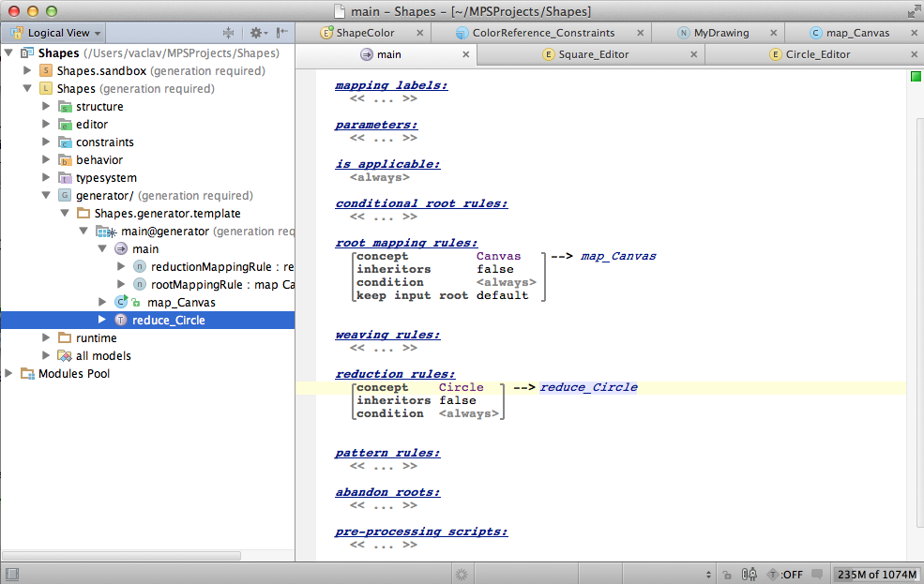Expand the reduce_Circle tree node
The height and width of the screenshot is (584, 924).
[102, 320]
